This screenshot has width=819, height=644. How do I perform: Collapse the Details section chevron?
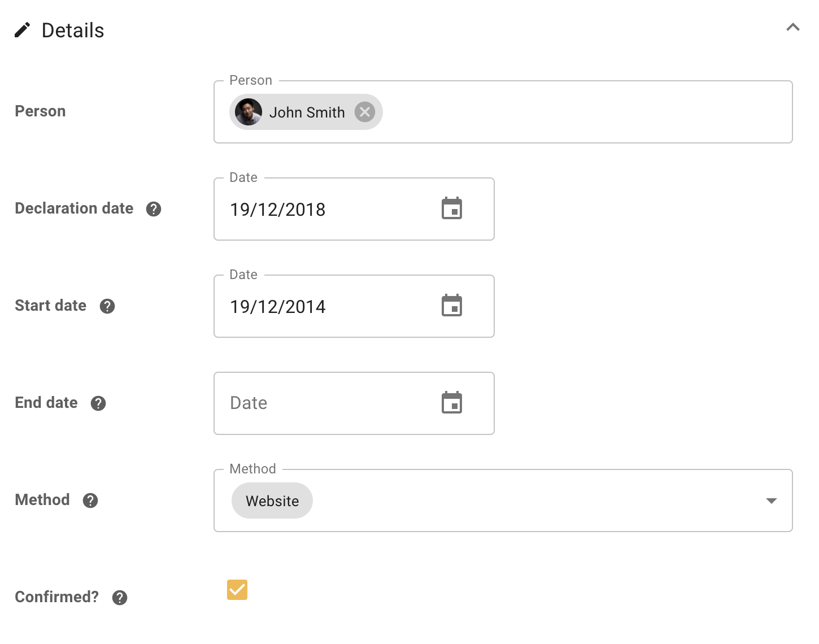pos(793,27)
